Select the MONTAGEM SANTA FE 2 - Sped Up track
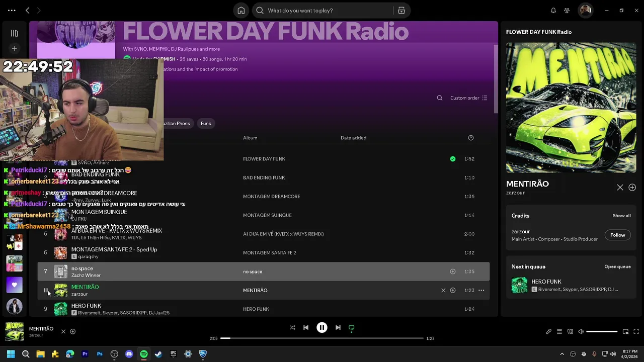The height and width of the screenshot is (362, 644). click(114, 249)
